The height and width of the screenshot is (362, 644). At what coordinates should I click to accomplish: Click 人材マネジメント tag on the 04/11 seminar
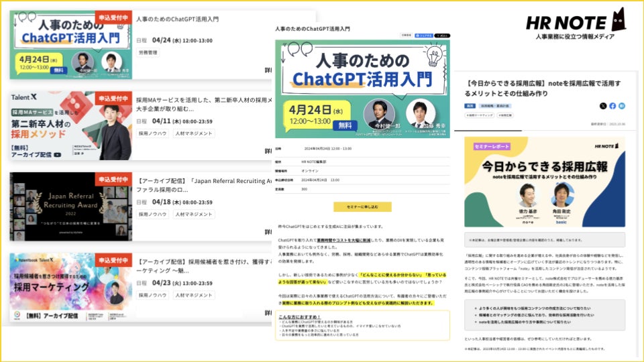coord(193,133)
